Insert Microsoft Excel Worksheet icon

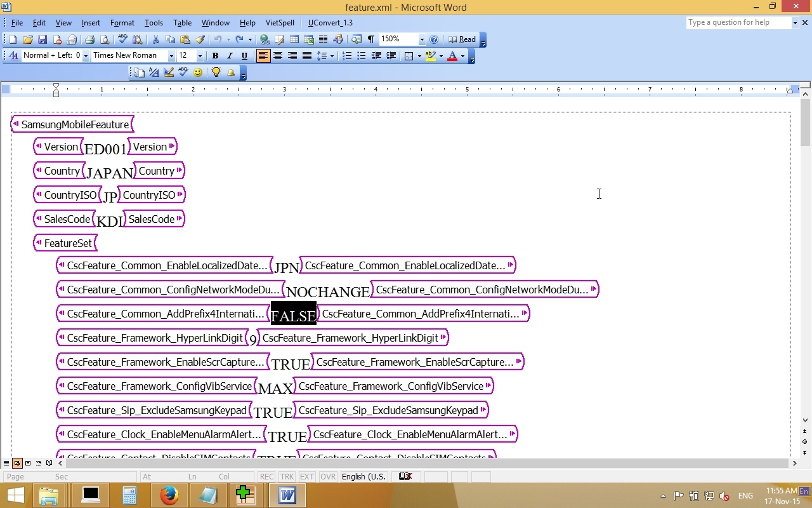point(308,39)
